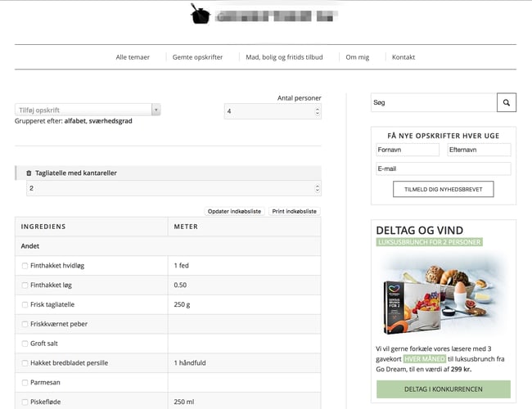Click the Tagliatelle med kantareller recipe title
This screenshot has width=532, height=409.
coord(76,173)
